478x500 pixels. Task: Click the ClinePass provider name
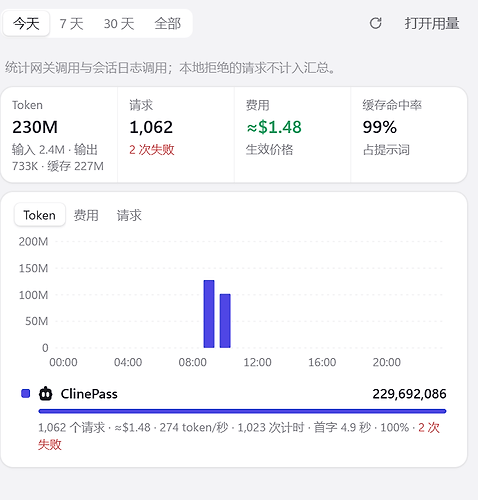coord(89,394)
